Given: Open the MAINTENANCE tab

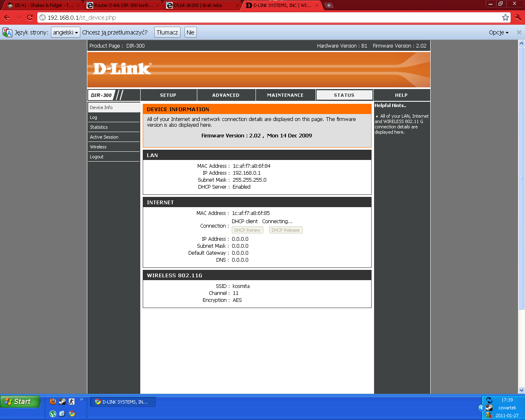Looking at the screenshot, I should (285, 95).
